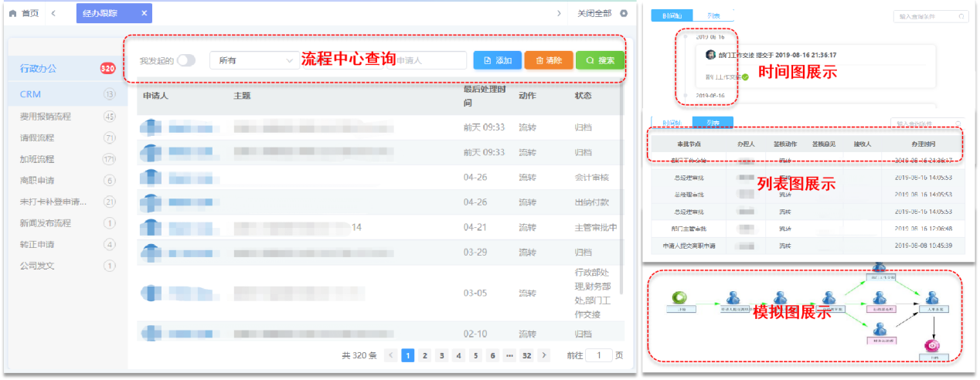Go to page 4 in pagination
Viewport: 980px width, 380px height.
(458, 355)
